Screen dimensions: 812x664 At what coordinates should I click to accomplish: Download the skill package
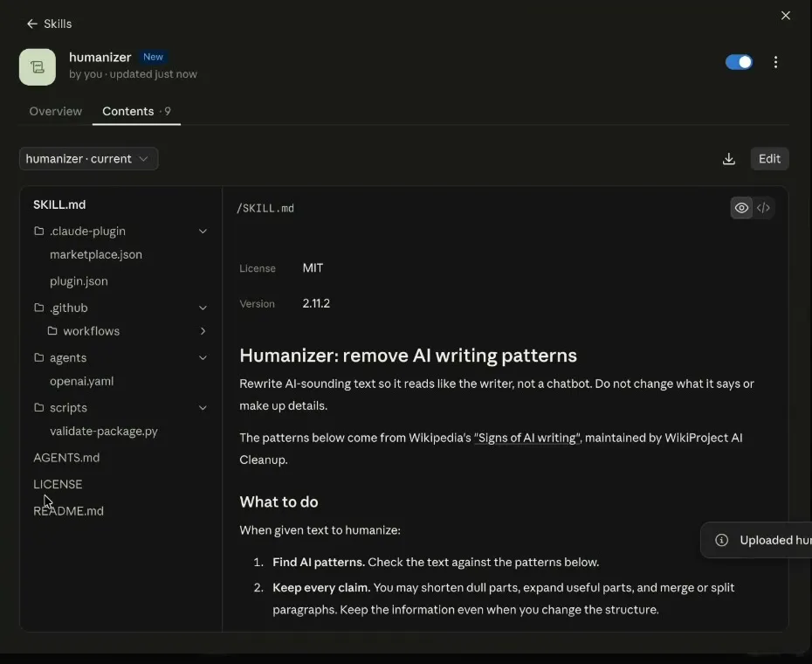[x=729, y=159]
